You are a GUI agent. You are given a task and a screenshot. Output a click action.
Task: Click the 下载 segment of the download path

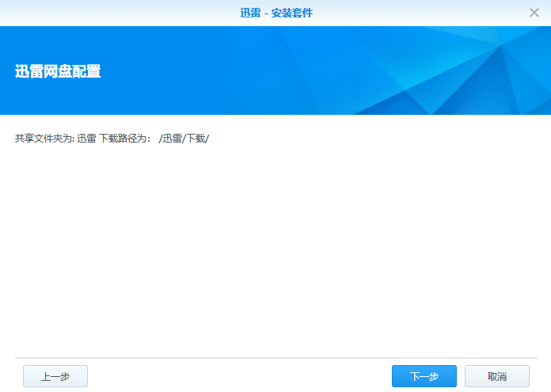195,138
